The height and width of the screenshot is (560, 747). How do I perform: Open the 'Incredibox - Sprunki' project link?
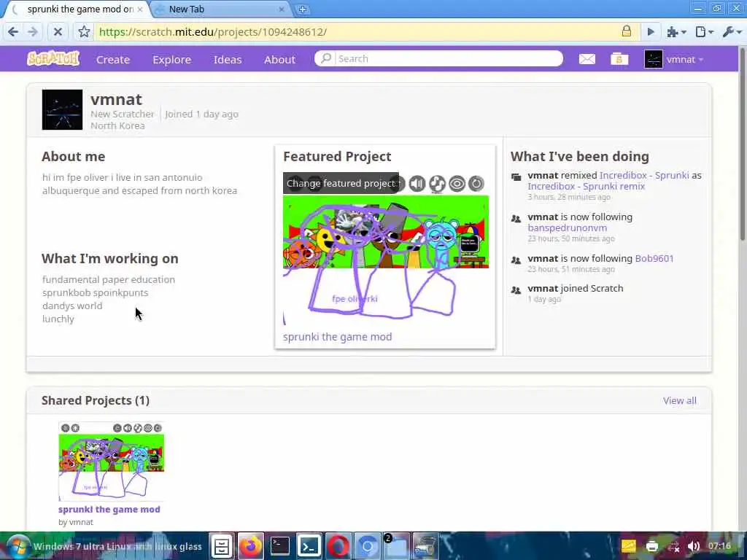[644, 175]
